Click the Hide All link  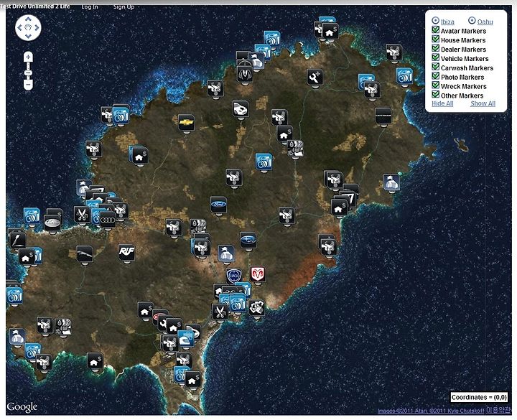tap(442, 103)
